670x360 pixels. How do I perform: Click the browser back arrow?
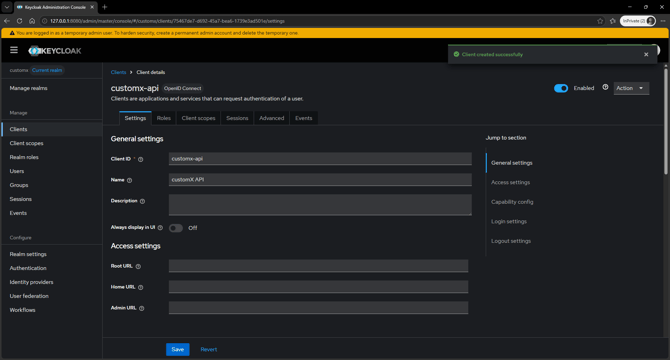coord(7,21)
